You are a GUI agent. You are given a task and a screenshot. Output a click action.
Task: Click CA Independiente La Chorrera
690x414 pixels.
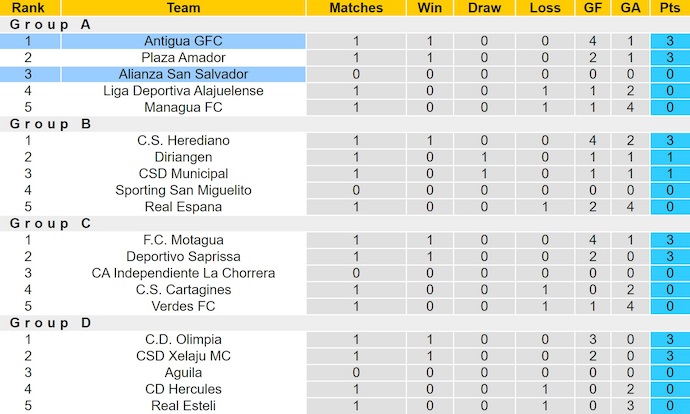tap(183, 273)
